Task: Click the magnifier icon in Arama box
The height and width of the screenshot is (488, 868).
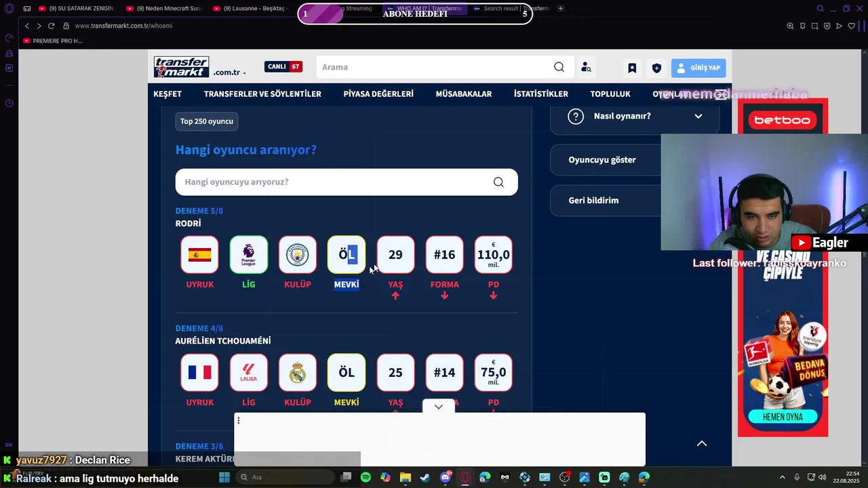Action: click(559, 67)
